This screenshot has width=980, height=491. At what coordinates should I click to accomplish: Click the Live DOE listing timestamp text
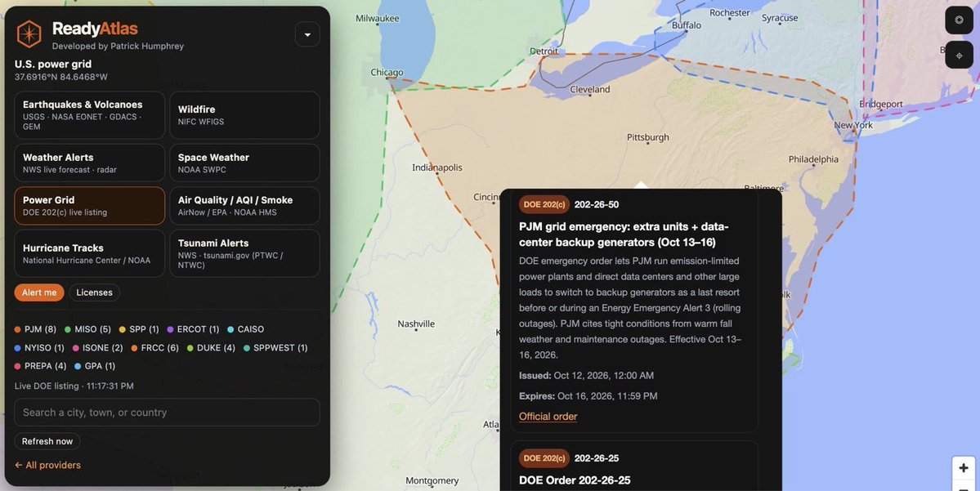(74, 386)
